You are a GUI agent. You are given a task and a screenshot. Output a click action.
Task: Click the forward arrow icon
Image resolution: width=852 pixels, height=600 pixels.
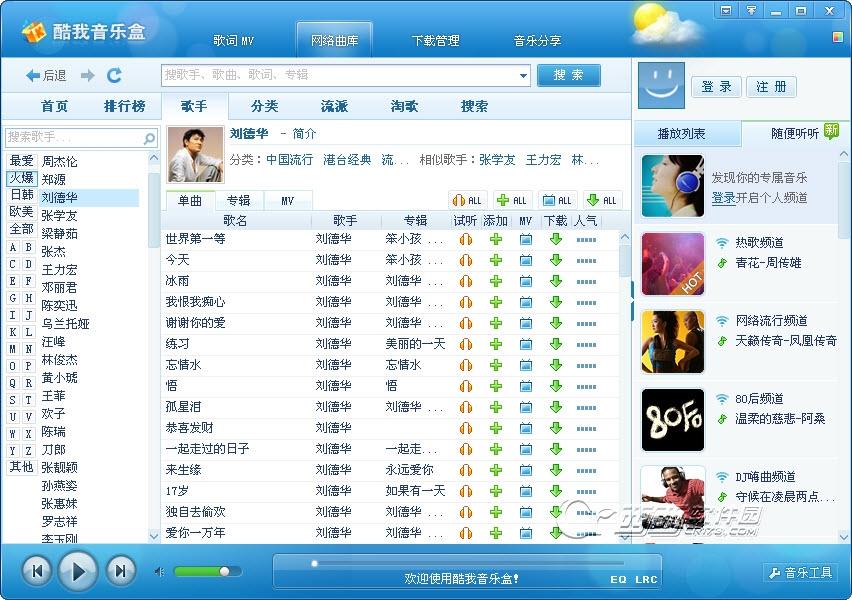pyautogui.click(x=87, y=76)
